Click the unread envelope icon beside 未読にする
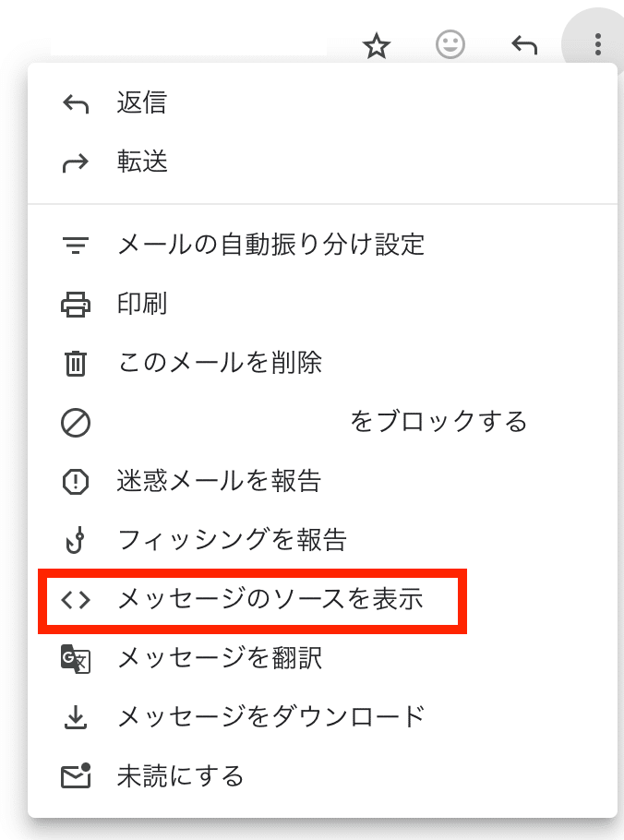Viewport: 624px width, 840px height. click(76, 776)
